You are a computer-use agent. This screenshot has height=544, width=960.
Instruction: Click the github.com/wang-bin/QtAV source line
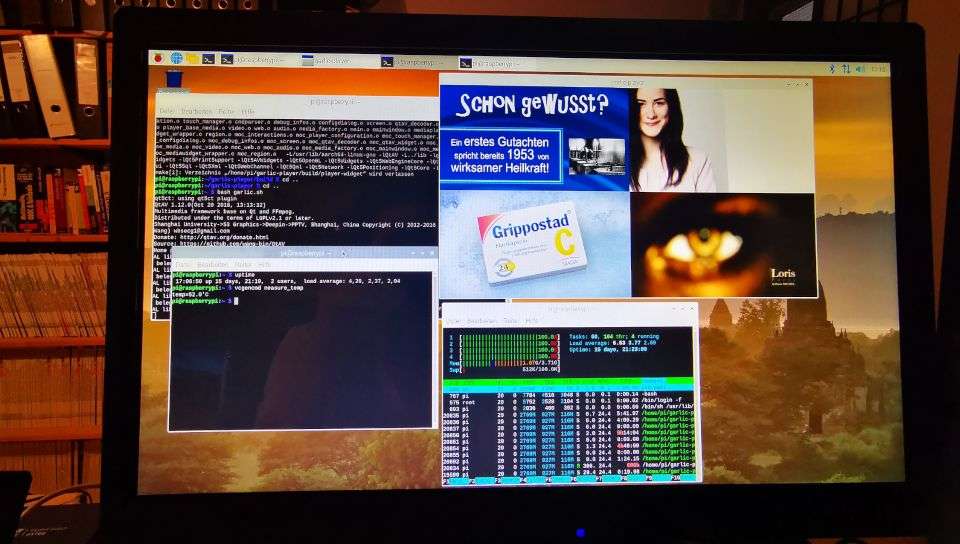pos(220,244)
